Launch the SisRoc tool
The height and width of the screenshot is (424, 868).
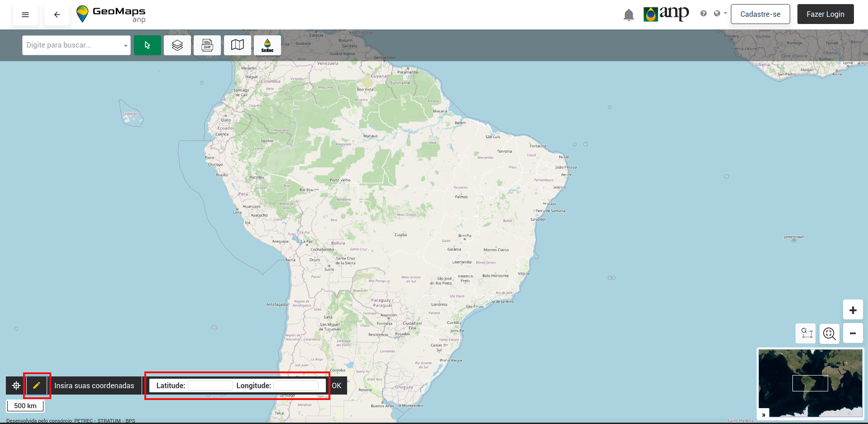pyautogui.click(x=267, y=45)
